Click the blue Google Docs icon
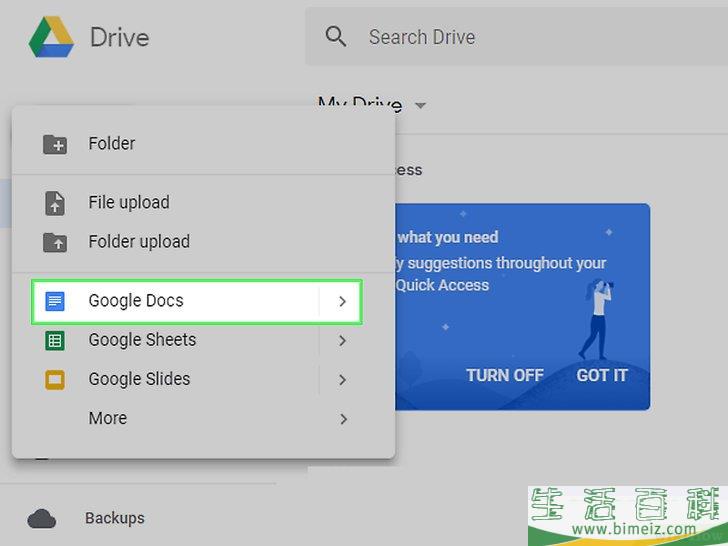 (x=55, y=301)
